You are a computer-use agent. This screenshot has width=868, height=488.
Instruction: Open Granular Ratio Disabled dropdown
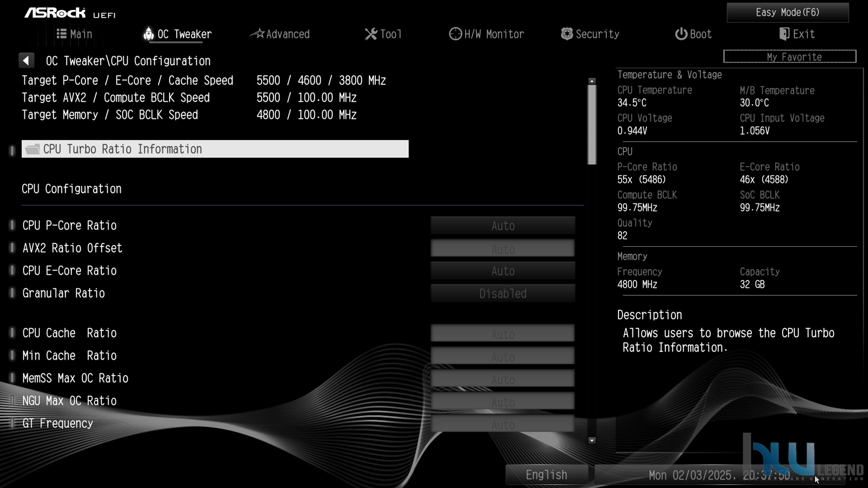coord(503,294)
